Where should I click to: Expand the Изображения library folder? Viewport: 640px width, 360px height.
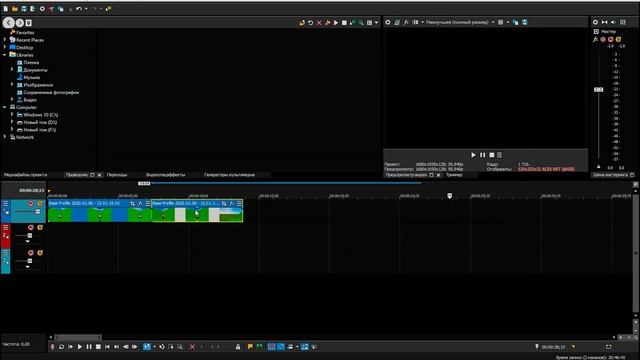[x=12, y=84]
